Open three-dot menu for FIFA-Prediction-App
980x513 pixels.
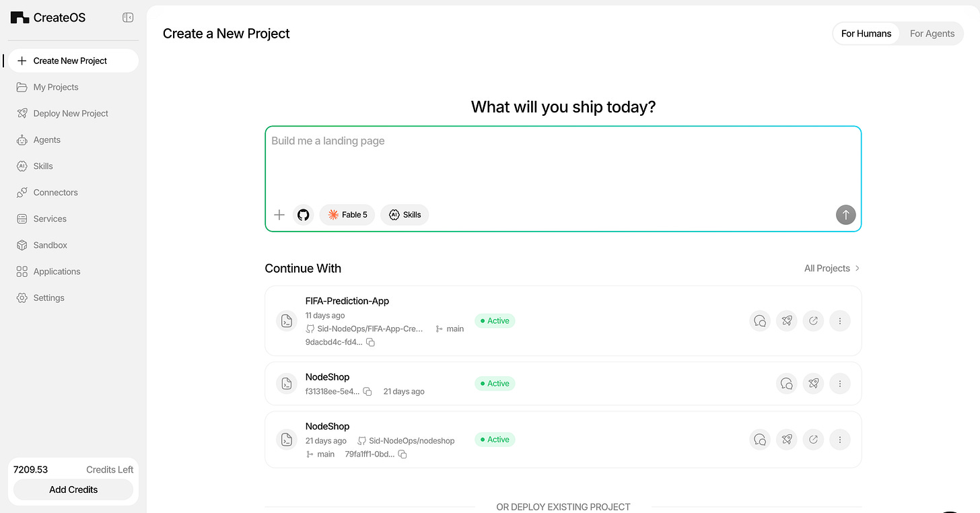pos(840,320)
